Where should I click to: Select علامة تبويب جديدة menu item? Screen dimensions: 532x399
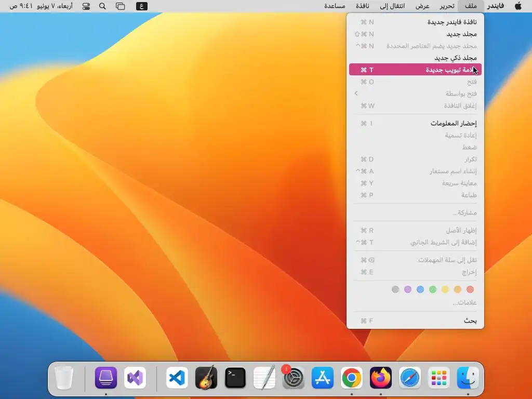[x=415, y=70]
